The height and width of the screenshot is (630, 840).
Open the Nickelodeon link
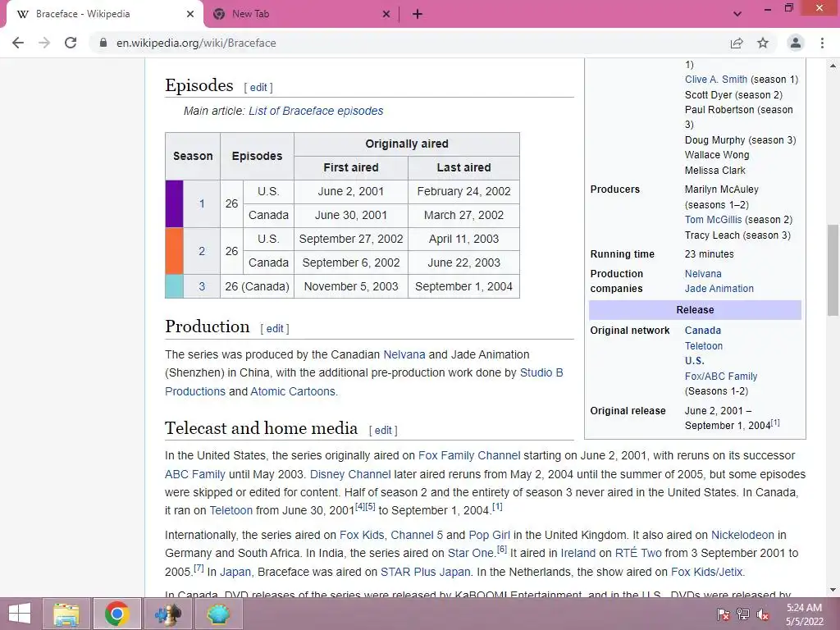[742, 535]
